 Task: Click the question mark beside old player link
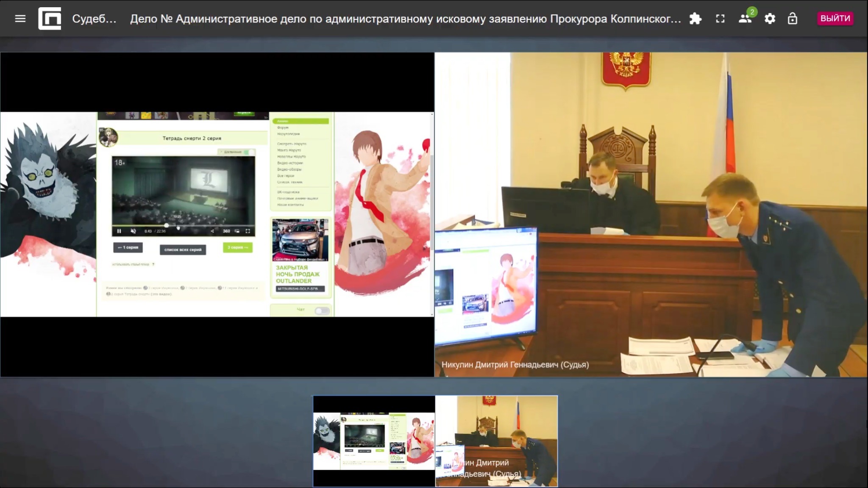(x=153, y=264)
